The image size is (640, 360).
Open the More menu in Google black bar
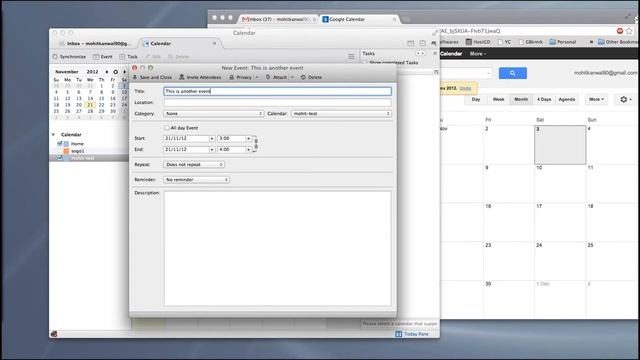pos(478,53)
